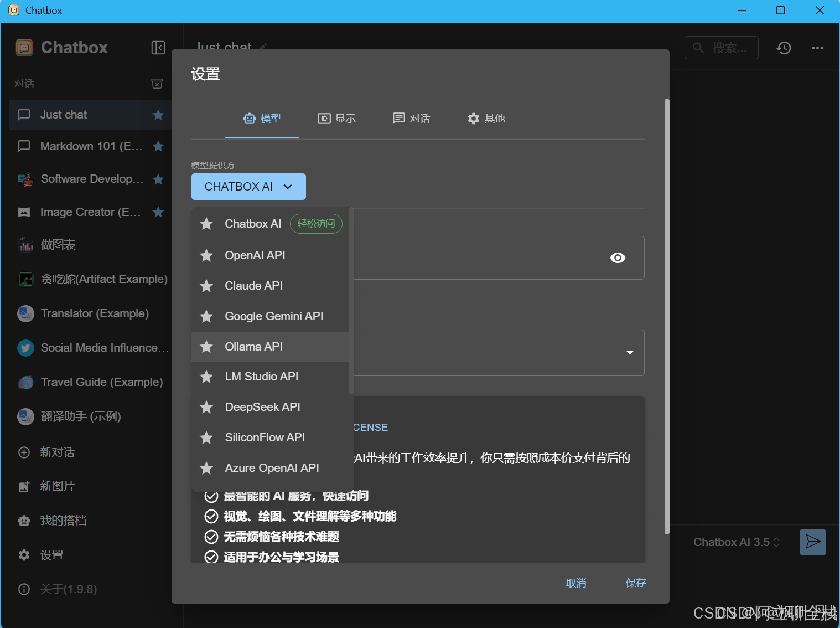Screen dimensions: 840x628
Task: Click the send message arrow button
Action: tap(813, 542)
